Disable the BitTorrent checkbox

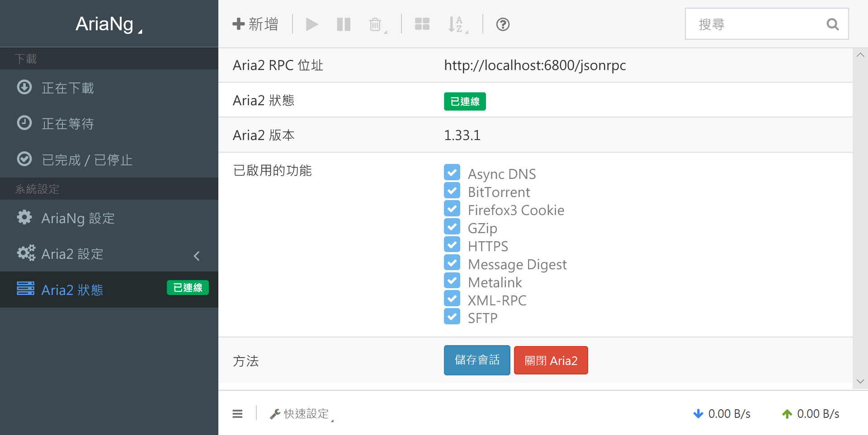tap(452, 190)
